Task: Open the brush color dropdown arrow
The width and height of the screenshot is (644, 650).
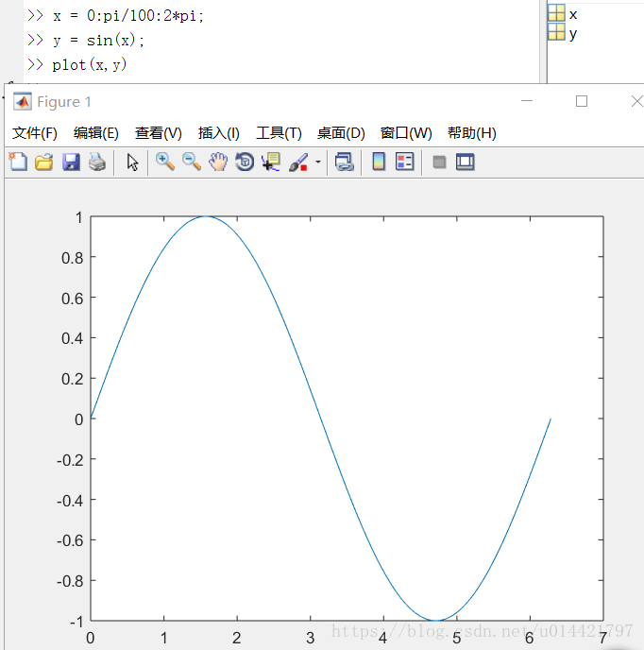Action: coord(318,162)
